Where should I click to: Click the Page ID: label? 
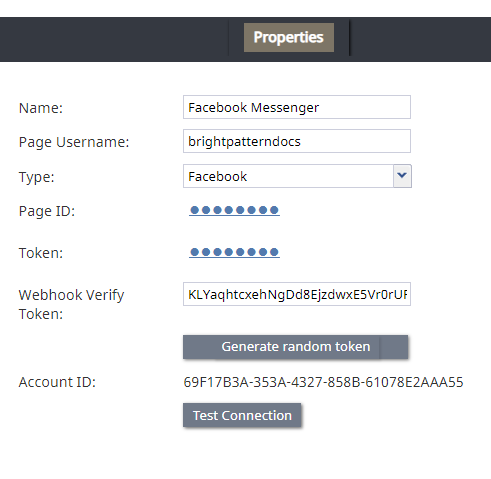[47, 211]
